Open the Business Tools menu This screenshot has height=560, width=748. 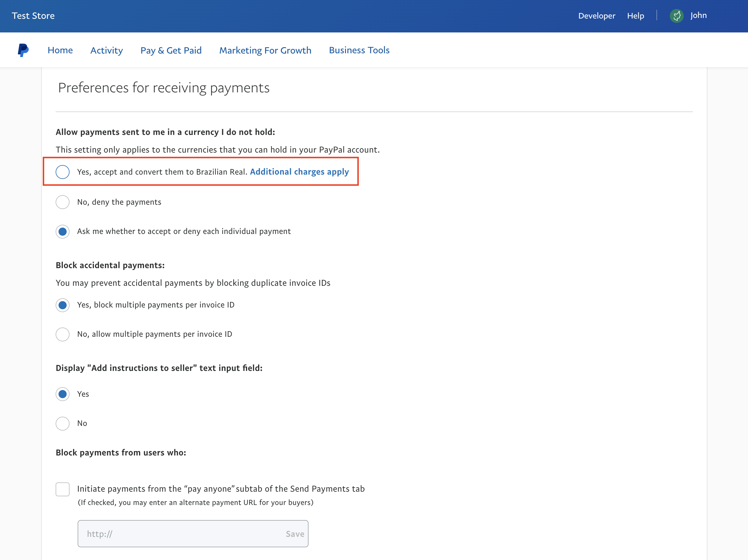tap(359, 50)
